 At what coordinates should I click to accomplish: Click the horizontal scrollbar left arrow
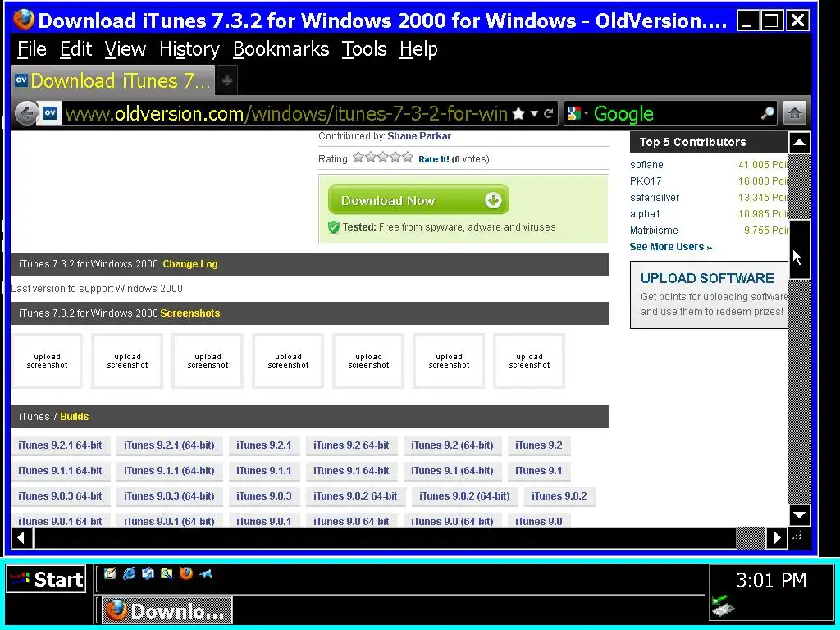22,537
